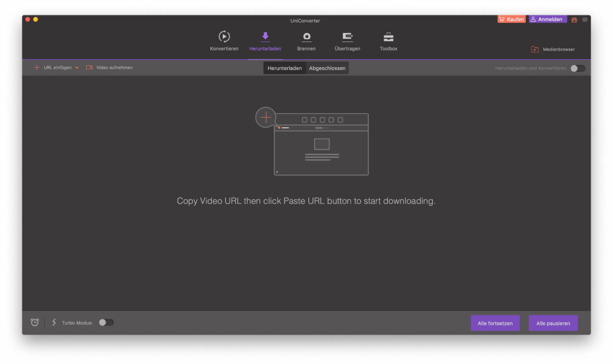Screen dimensions: 613x364
Task: Start Video aufnehmen recording
Action: [x=109, y=68]
